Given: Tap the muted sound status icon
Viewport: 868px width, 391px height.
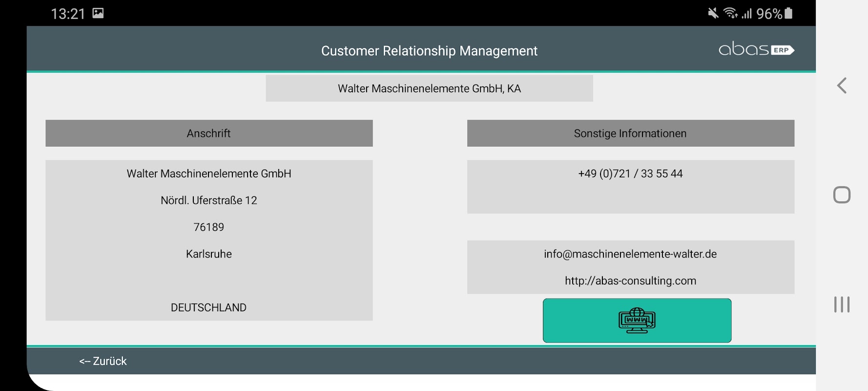Looking at the screenshot, I should point(713,13).
